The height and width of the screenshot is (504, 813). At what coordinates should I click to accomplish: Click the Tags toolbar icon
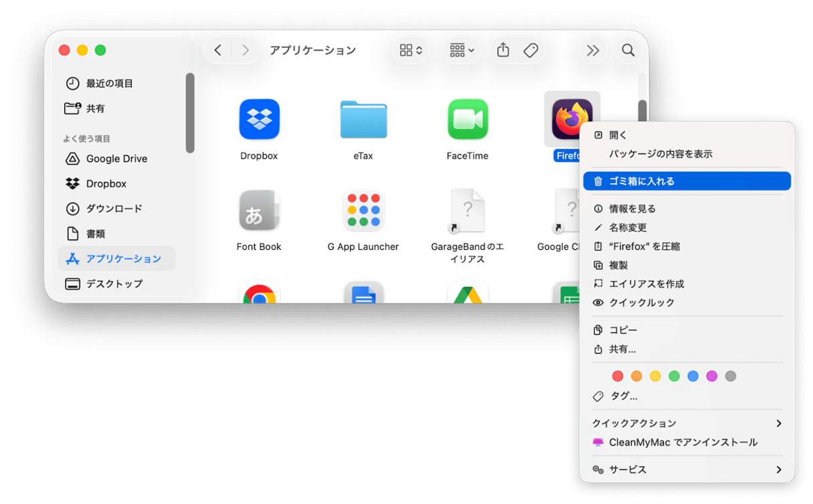pyautogui.click(x=531, y=50)
